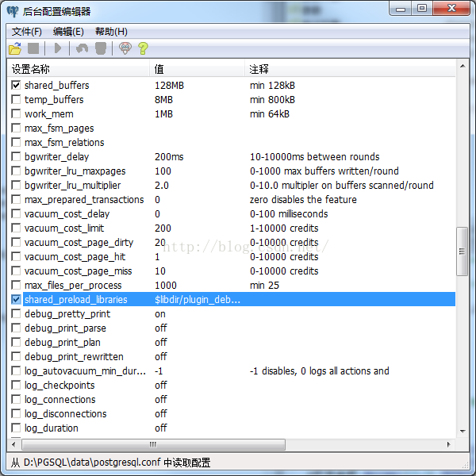The width and height of the screenshot is (476, 476).
Task: Check the max_files_per_process checkbox
Action: pyautogui.click(x=16, y=285)
